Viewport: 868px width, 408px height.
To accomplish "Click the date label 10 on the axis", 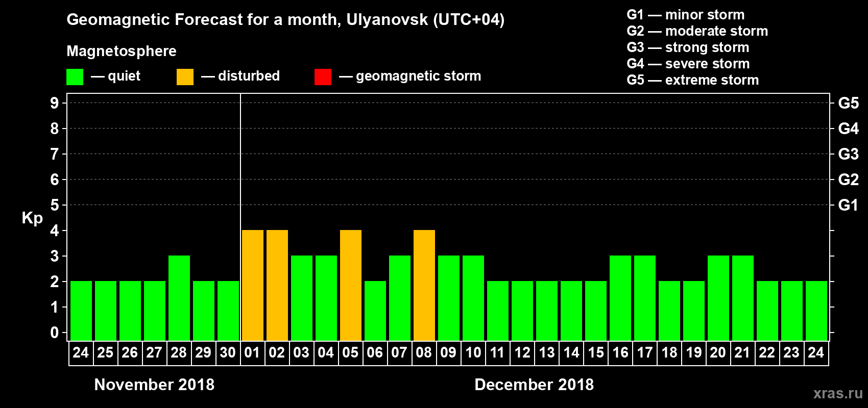I will tap(473, 352).
